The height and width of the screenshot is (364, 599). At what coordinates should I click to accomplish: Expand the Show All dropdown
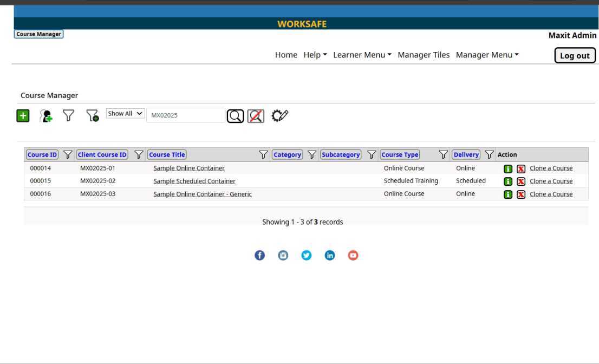coord(126,114)
